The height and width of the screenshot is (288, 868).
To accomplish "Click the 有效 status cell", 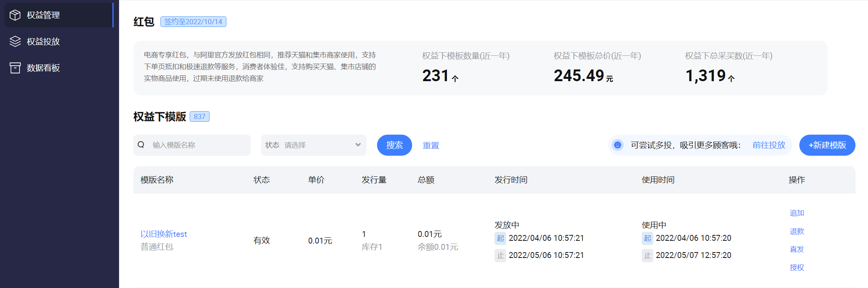I will (x=261, y=241).
